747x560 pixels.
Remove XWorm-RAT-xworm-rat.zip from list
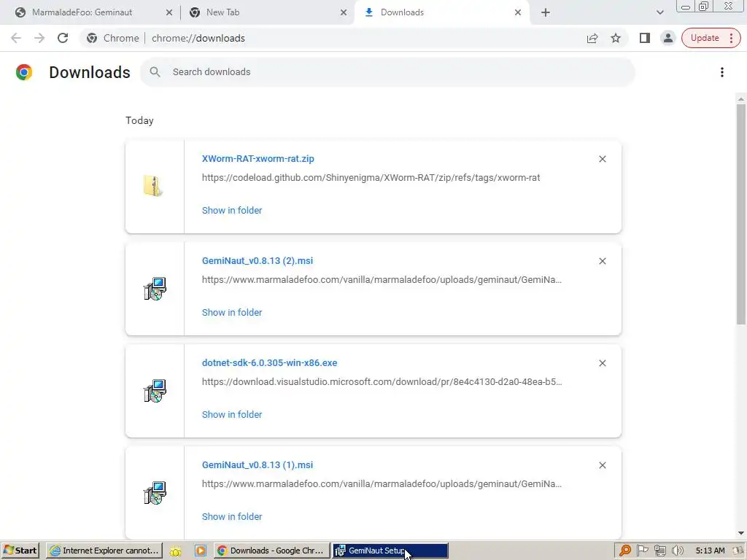point(602,159)
